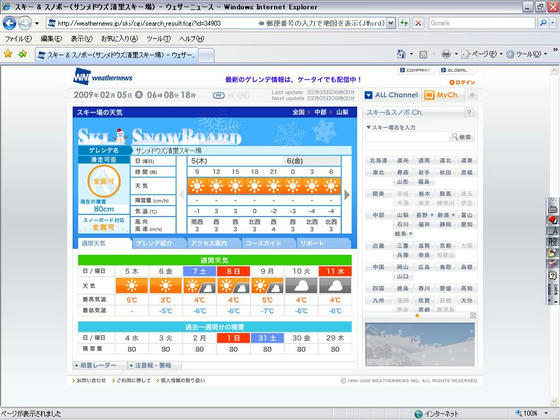
Task: Switch to the アクセス案内 tab
Action: coord(214,244)
